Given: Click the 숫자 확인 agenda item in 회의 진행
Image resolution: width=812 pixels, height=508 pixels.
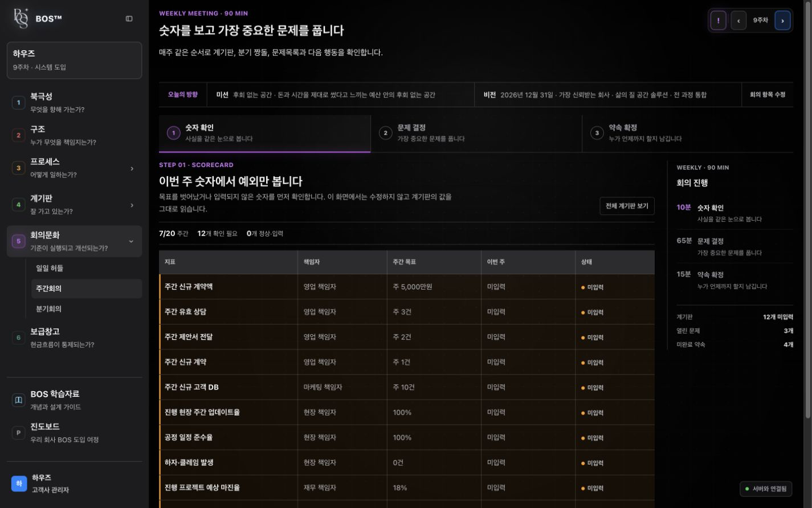Looking at the screenshot, I should click(735, 213).
